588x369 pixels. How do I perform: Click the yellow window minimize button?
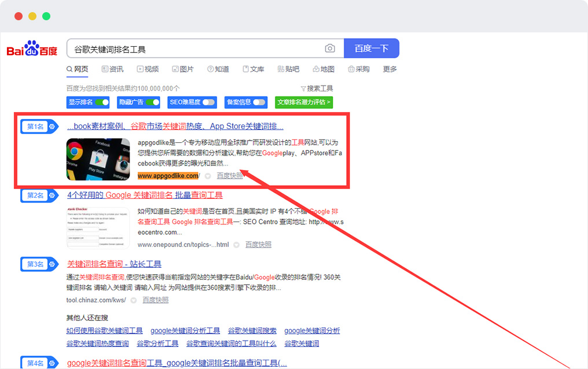[x=32, y=16]
